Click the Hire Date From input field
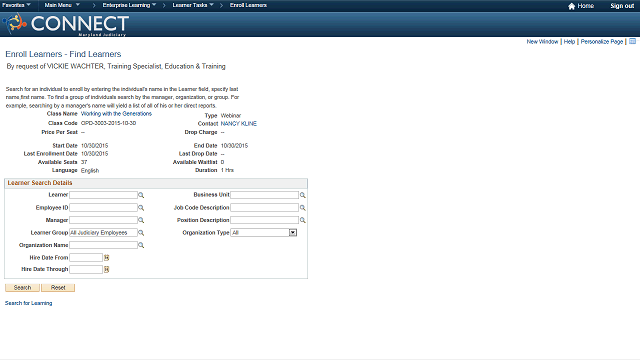The height and width of the screenshot is (360, 640). (x=86, y=258)
